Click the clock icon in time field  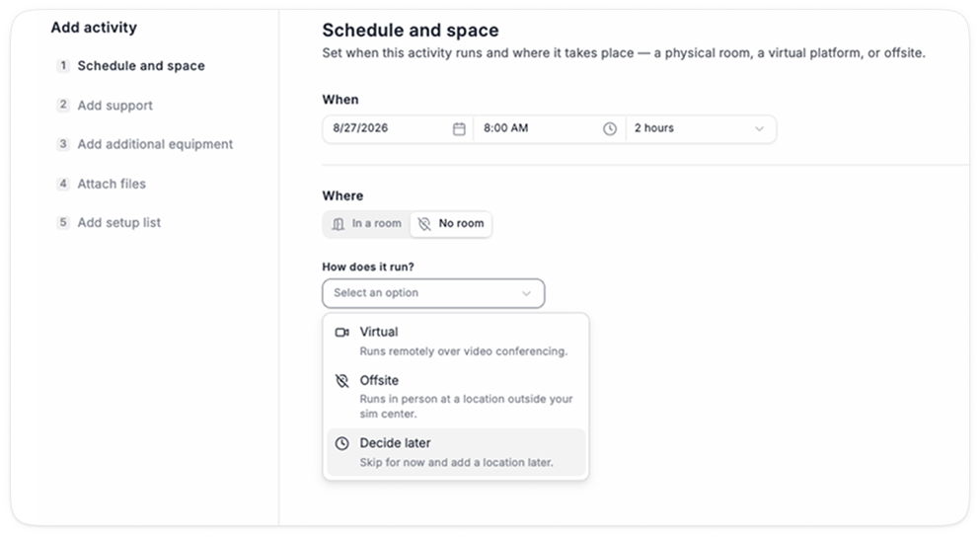609,128
